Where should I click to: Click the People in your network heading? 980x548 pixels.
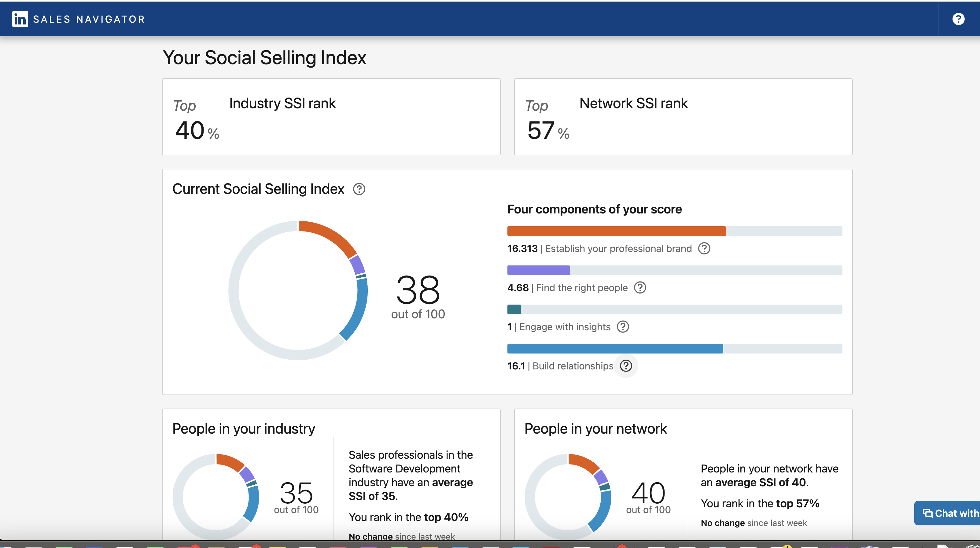tap(596, 429)
